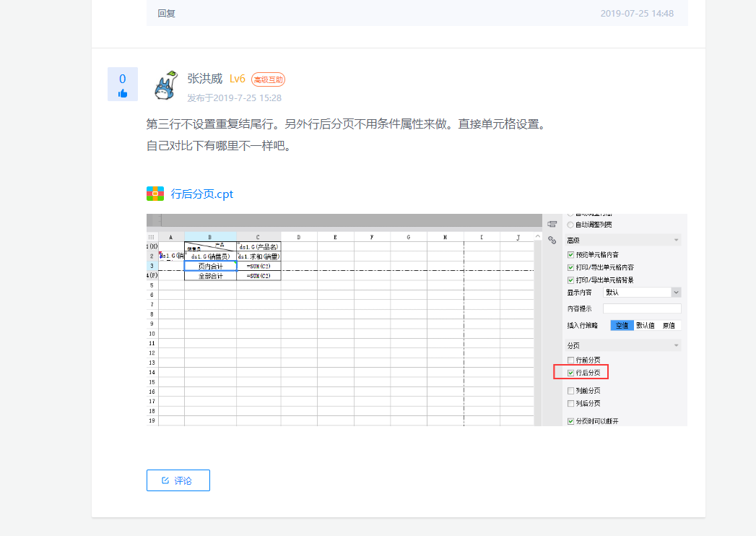The width and height of the screenshot is (756, 536).
Task: Enable the 行前分页 checkbox
Action: point(572,360)
